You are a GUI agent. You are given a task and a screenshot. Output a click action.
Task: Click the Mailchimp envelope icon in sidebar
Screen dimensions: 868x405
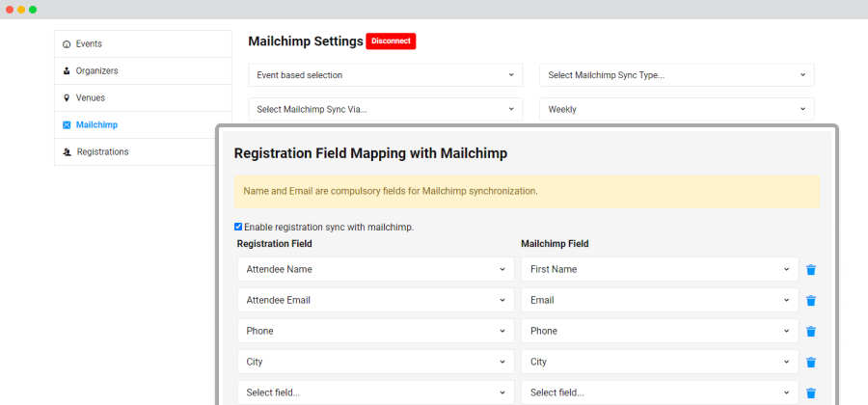(67, 125)
